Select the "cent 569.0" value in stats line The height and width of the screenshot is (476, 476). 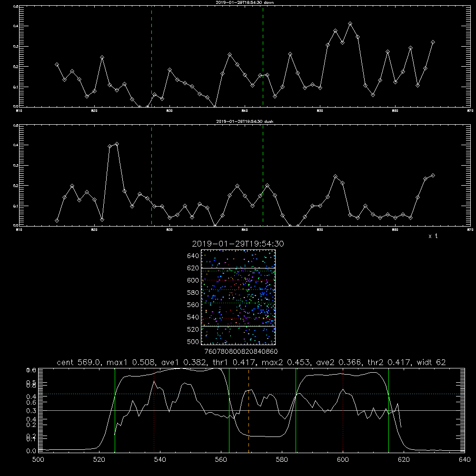tap(79, 362)
